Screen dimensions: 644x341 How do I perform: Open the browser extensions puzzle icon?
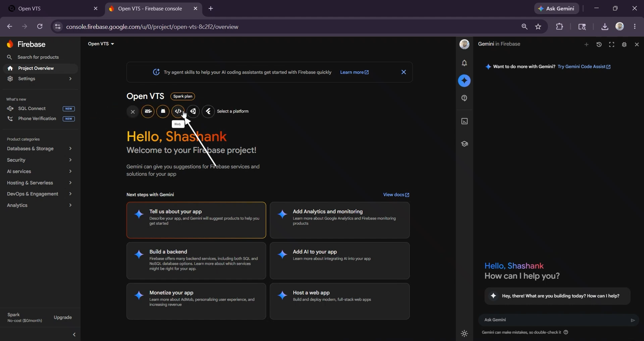(x=559, y=26)
